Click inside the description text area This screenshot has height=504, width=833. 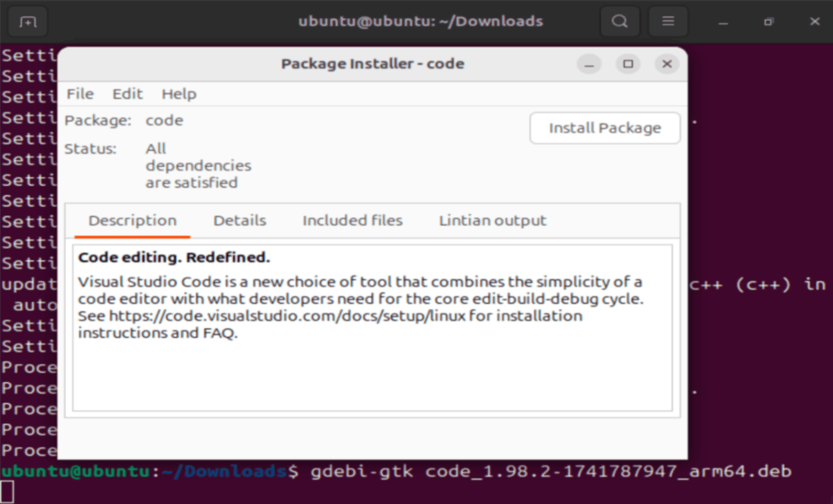tap(372, 372)
